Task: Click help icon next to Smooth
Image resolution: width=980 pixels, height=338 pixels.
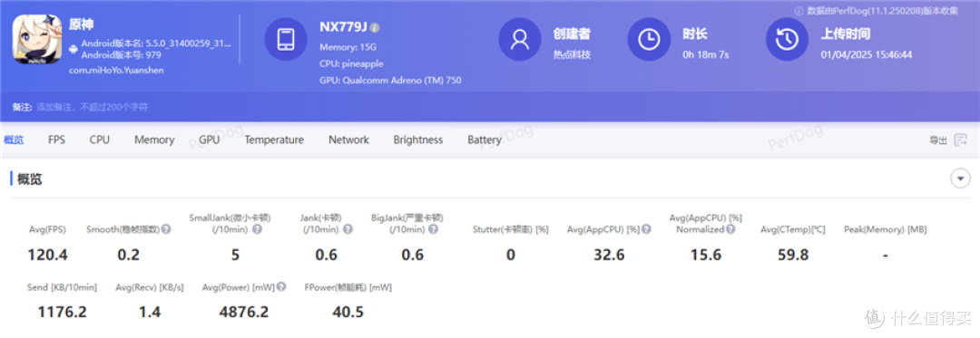Action: tap(166, 229)
